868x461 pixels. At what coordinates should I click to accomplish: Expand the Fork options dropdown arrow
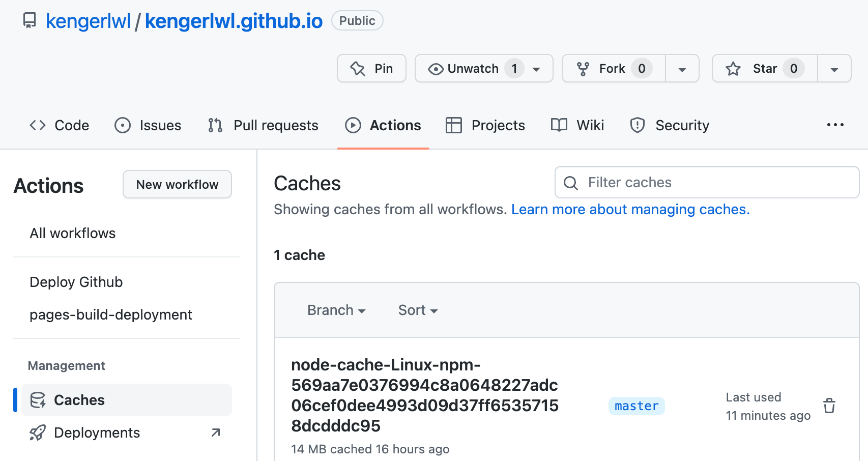point(682,69)
